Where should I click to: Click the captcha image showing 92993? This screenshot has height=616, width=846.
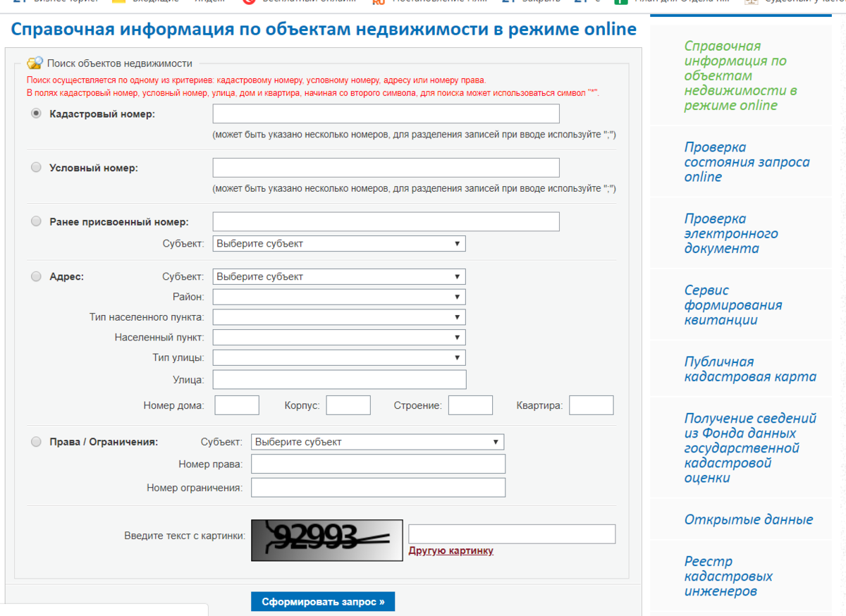pos(327,541)
